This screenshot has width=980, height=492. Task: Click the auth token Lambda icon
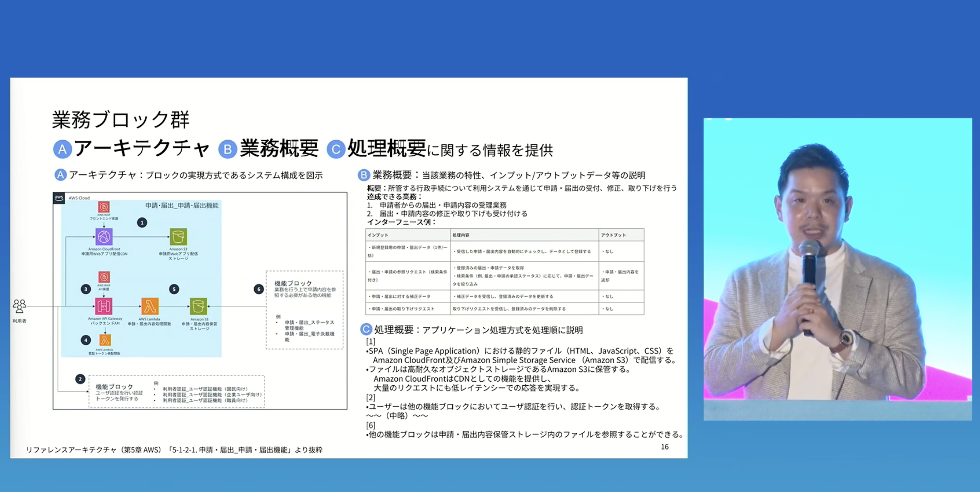[105, 340]
